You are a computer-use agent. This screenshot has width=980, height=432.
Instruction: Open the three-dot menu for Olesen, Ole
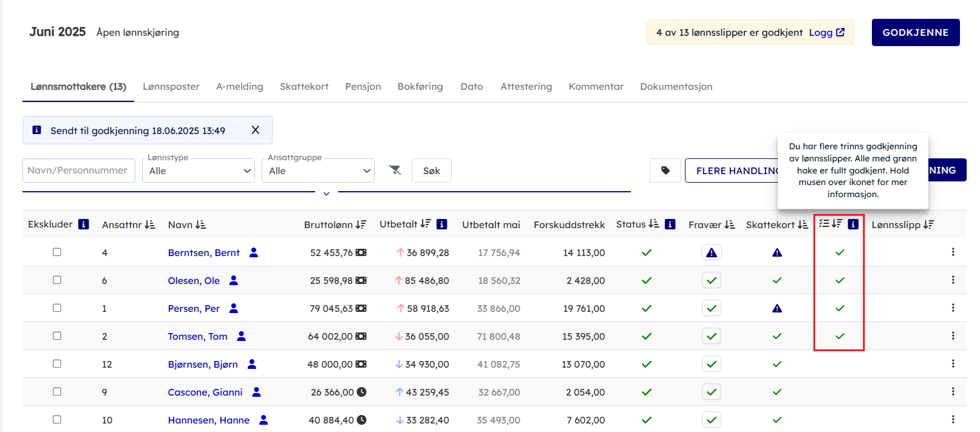(953, 280)
